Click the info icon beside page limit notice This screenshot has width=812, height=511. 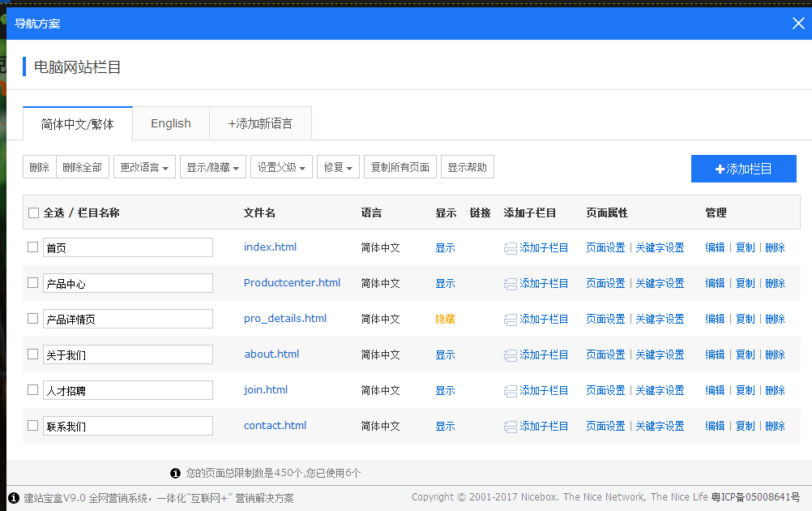pos(175,473)
